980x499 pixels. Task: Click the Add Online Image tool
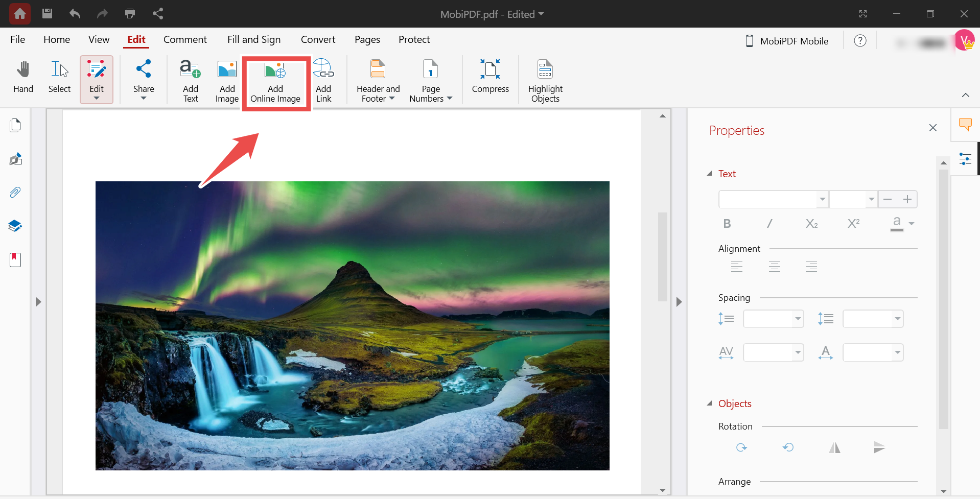coord(275,82)
